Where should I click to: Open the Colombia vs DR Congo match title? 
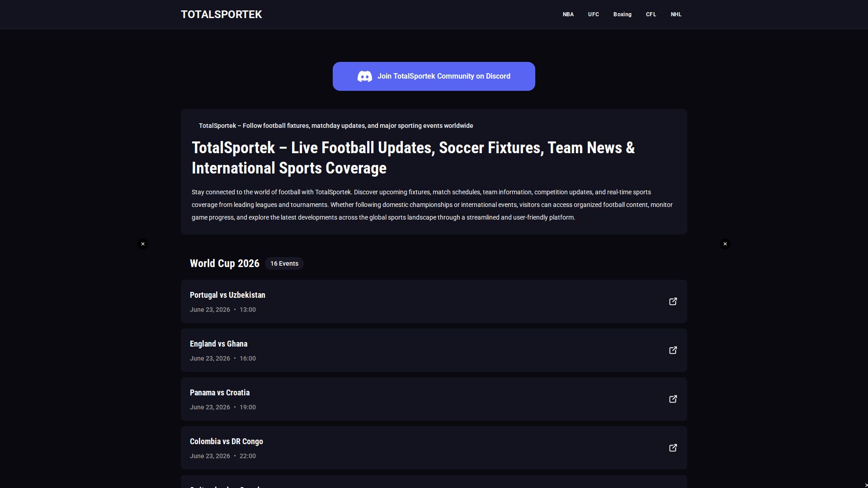(226, 441)
